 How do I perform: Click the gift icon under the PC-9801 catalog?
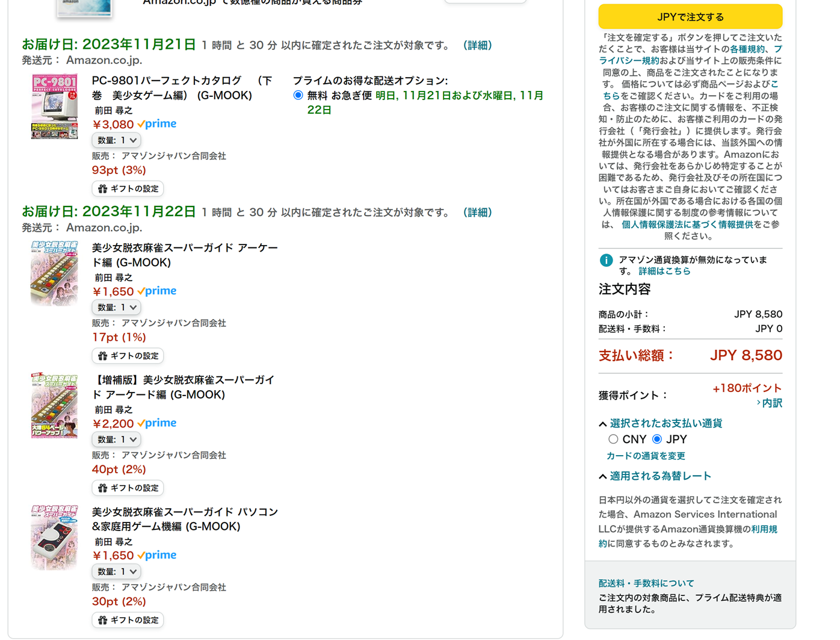pyautogui.click(x=103, y=189)
